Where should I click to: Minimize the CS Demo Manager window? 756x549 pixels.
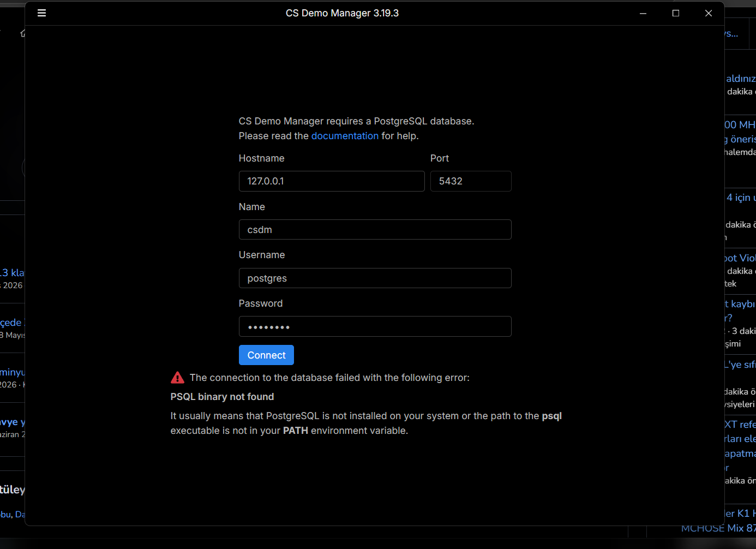tap(643, 13)
